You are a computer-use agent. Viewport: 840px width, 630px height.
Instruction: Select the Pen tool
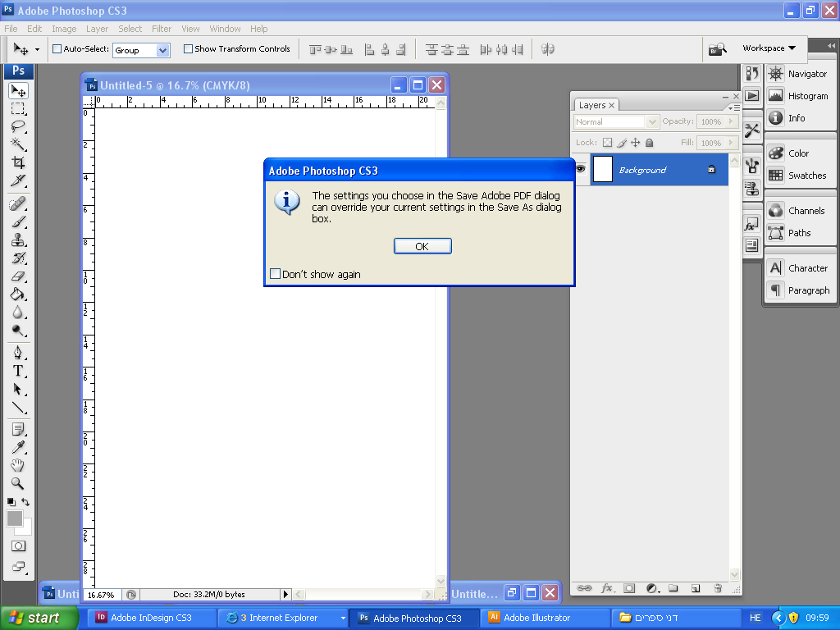(18, 353)
